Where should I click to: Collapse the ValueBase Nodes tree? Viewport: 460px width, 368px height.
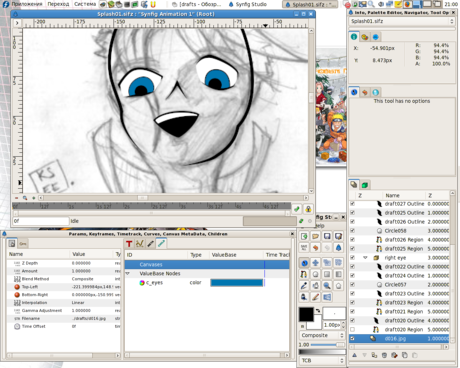pyautogui.click(x=128, y=273)
